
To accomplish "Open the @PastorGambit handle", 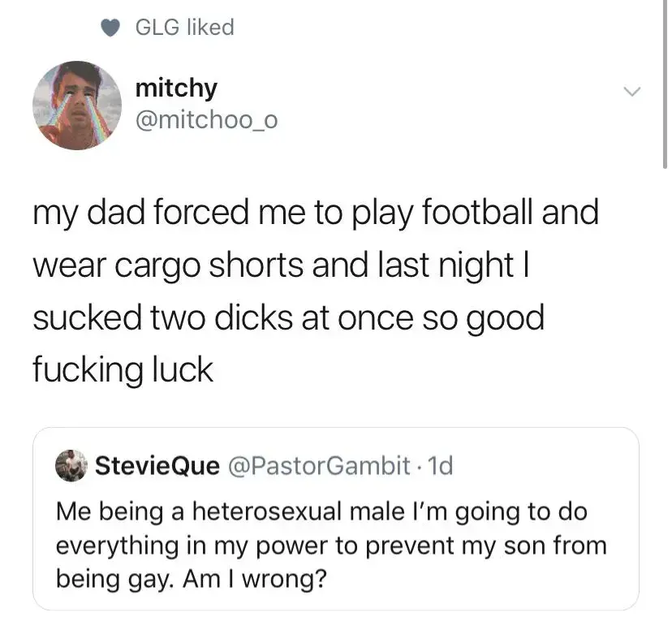I will pos(319,465).
